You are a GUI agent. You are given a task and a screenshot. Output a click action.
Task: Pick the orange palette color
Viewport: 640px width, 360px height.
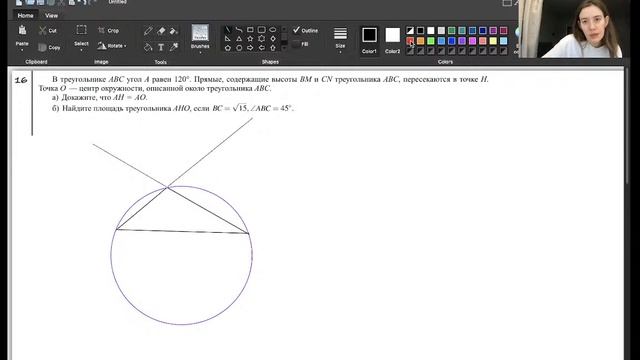tap(420, 41)
